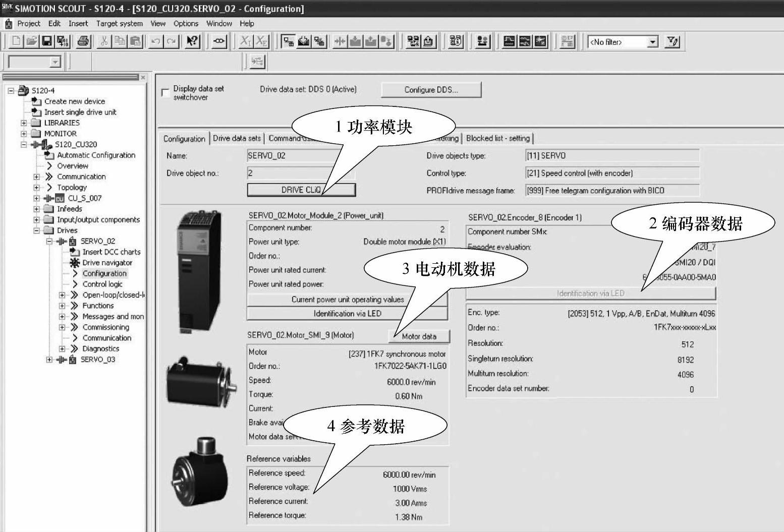Expand the Functions node under SERVO_02
The width and height of the screenshot is (784, 532).
62,306
